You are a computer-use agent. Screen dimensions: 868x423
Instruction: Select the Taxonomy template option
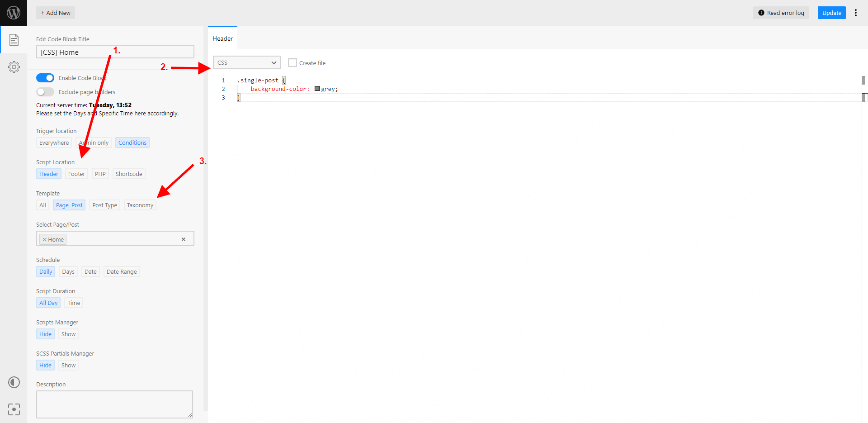point(140,205)
